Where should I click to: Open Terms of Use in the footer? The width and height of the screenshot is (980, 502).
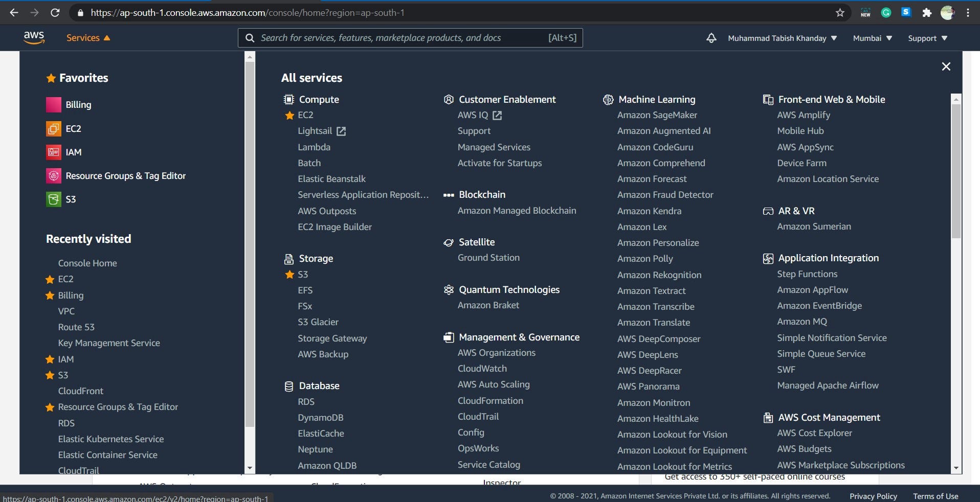tap(936, 496)
